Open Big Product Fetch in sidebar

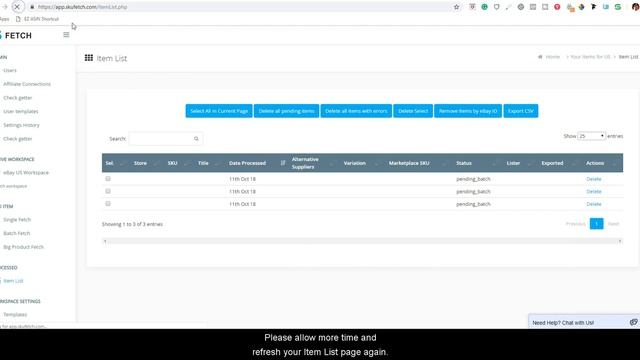pyautogui.click(x=23, y=247)
